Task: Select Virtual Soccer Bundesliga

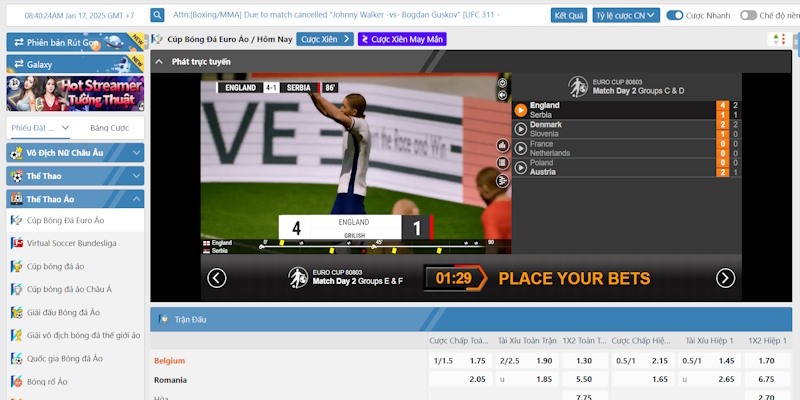Action: [75, 243]
